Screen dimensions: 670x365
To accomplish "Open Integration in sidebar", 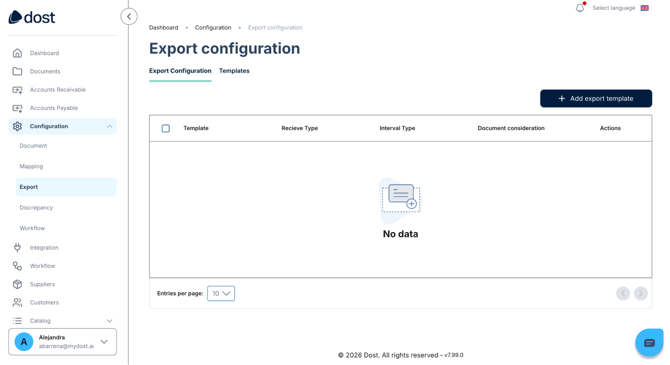I will point(44,247).
